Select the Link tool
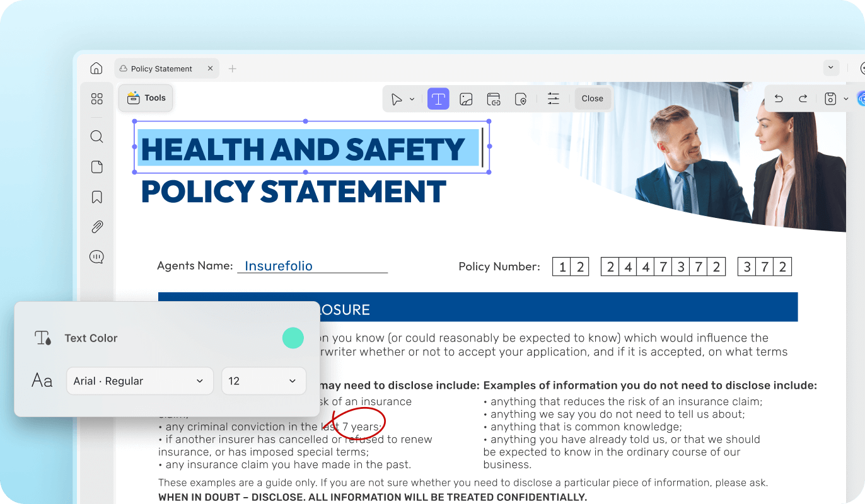Screen dimensions: 865x504 (x=493, y=99)
